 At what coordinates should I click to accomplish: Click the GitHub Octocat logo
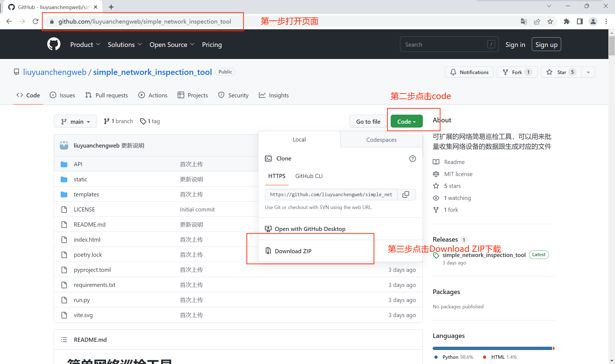pos(54,44)
